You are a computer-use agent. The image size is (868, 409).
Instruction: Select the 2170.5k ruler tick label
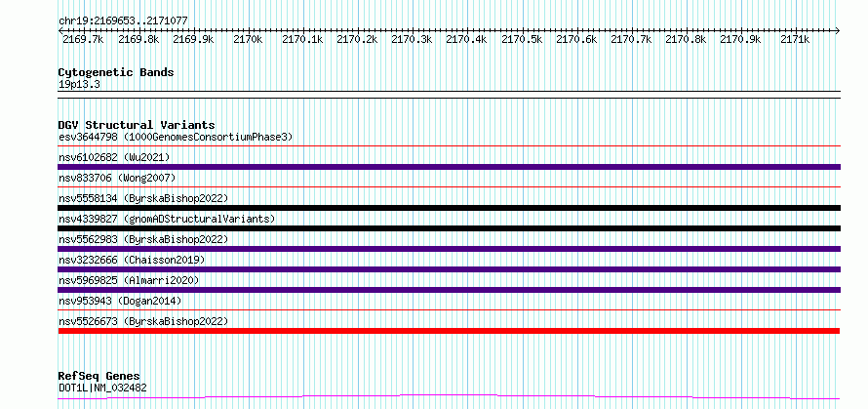(522, 39)
